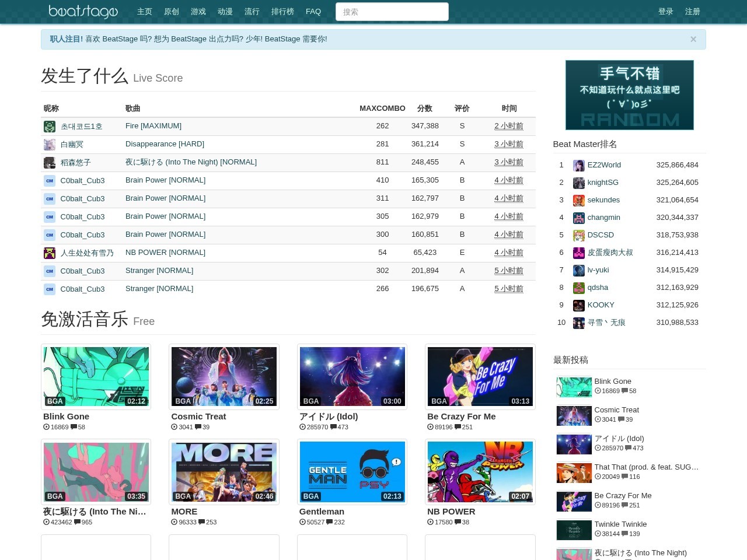Click the comment icon under Cosmic Treat
This screenshot has height=560, width=747.
coord(198,427)
